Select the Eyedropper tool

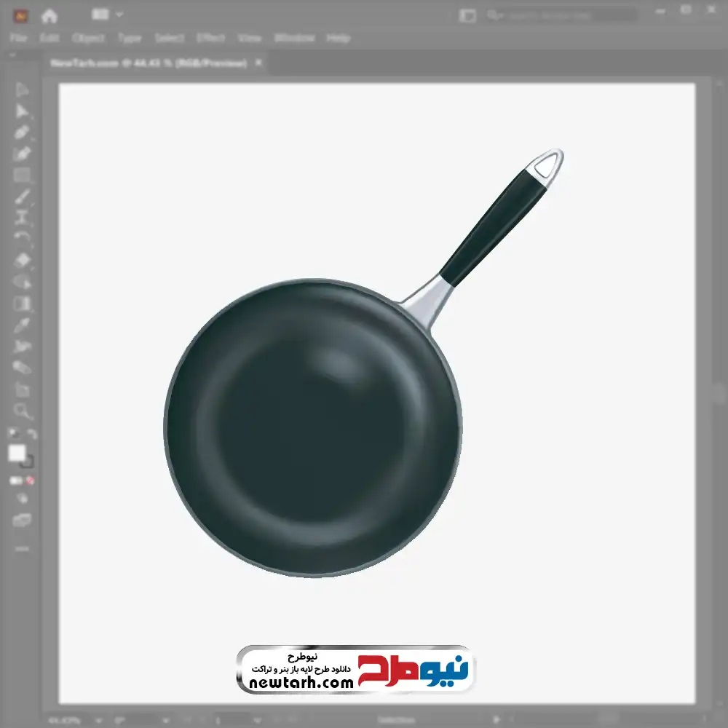(23, 325)
